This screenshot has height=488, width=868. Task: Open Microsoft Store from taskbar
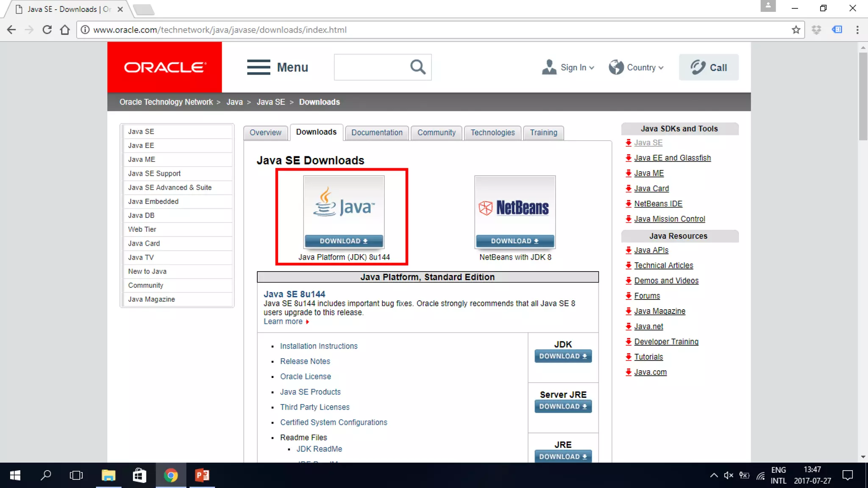coord(139,475)
